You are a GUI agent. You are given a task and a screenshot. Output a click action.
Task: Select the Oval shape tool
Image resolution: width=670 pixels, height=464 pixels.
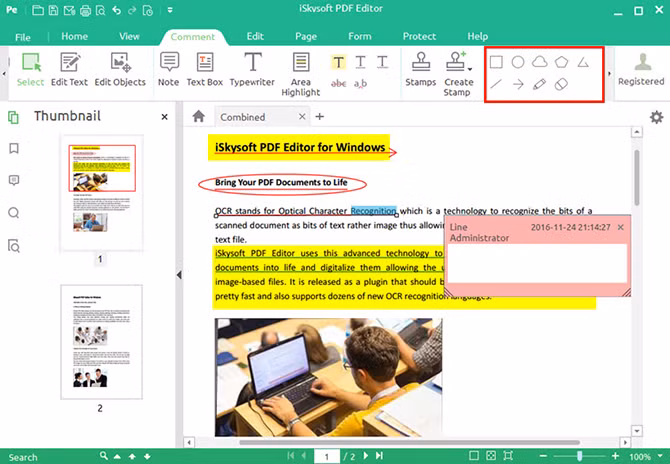click(x=518, y=62)
